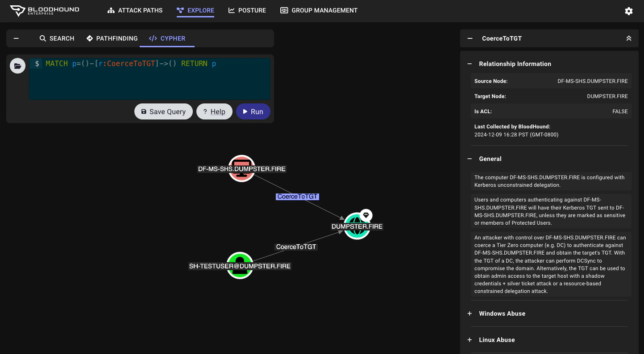644x354 pixels.
Task: Click the 'Source Node:' label
Action: point(491,81)
